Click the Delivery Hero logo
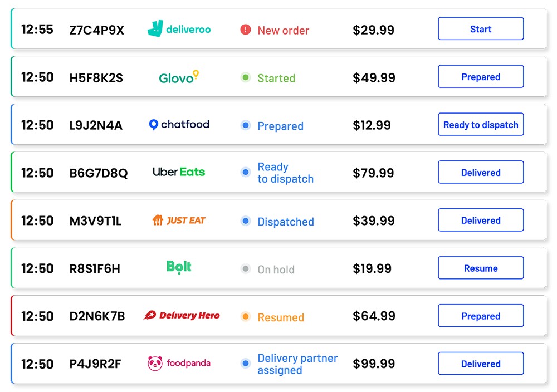This screenshot has height=392, width=557. [x=182, y=315]
